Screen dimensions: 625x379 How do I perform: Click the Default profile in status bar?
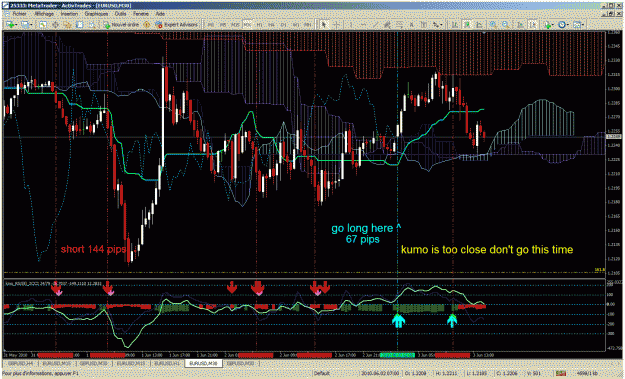(321, 373)
